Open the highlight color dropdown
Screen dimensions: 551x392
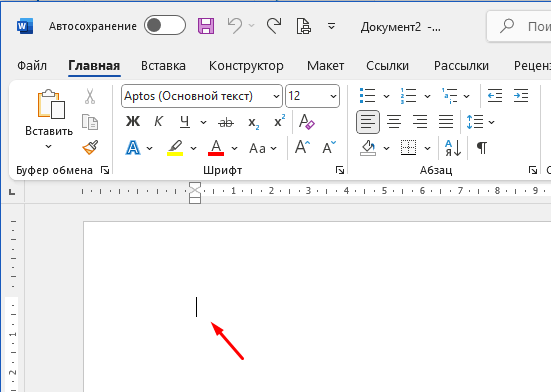193,149
